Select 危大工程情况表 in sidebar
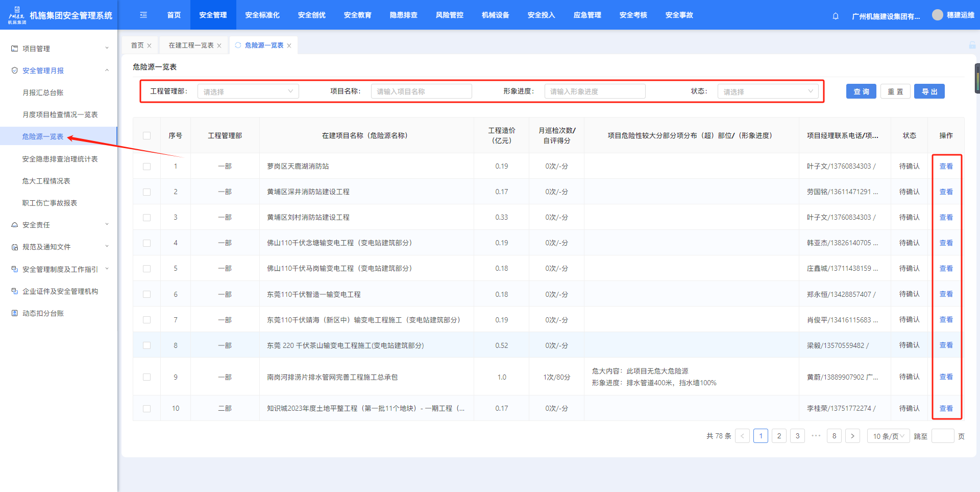 click(46, 181)
